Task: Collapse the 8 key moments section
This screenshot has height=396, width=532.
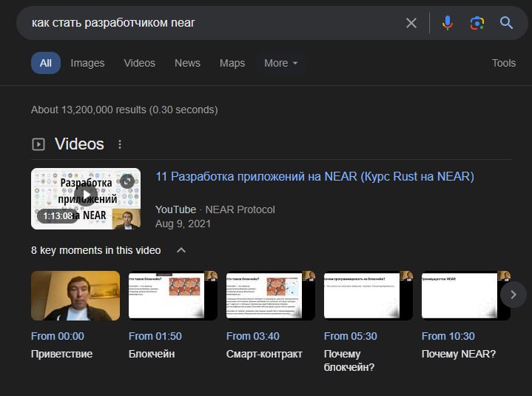Action: point(181,250)
